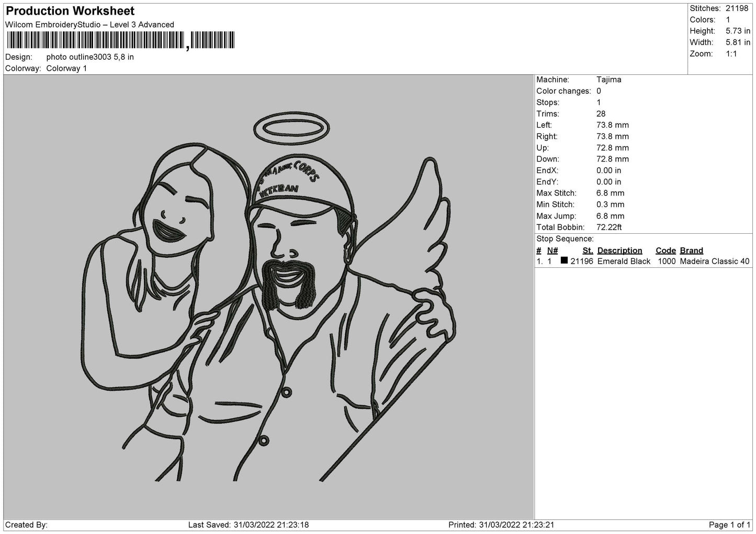Click the Left value 73.8 mm
The image size is (756, 534).
point(613,125)
